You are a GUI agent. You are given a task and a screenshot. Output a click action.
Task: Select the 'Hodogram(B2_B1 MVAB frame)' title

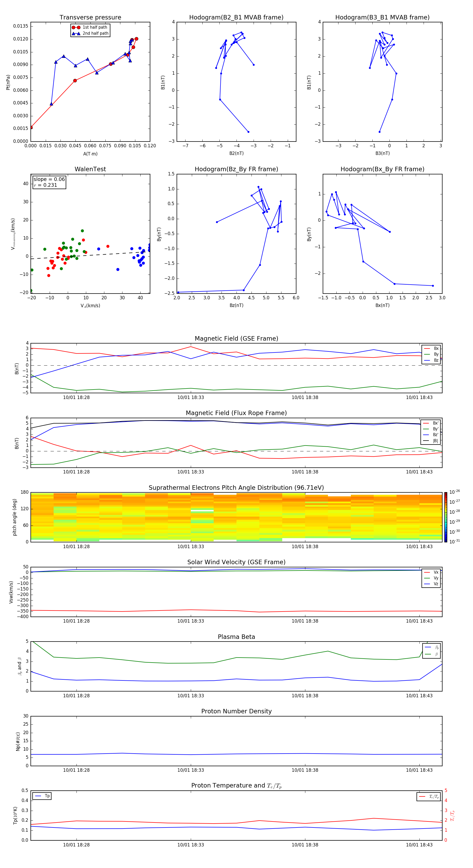click(x=236, y=17)
